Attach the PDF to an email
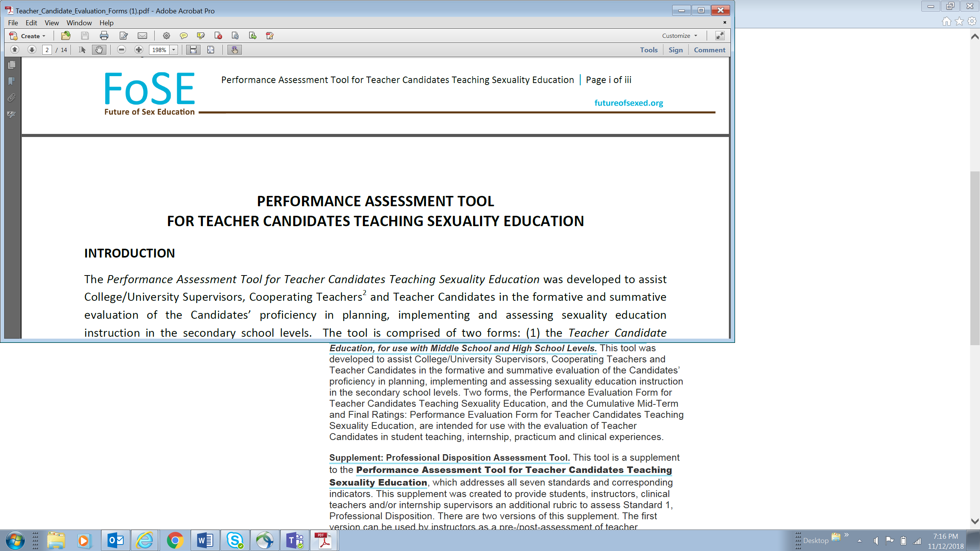Viewport: 980px width, 551px height. [x=142, y=36]
